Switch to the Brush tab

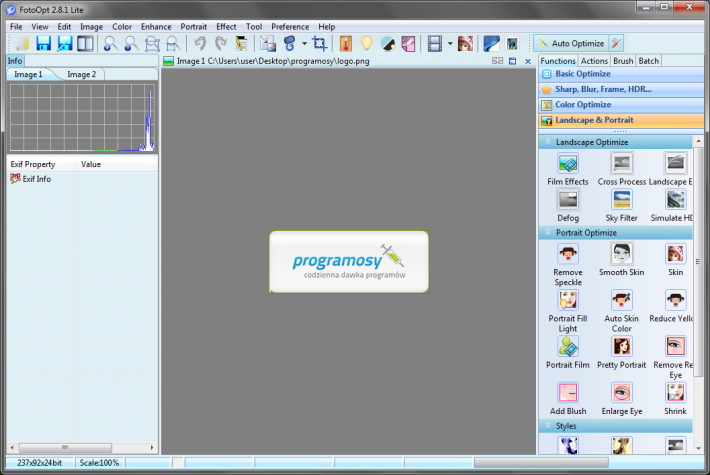pyautogui.click(x=623, y=61)
